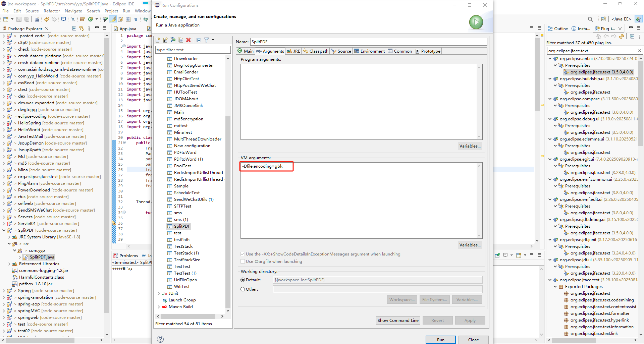Click Variables button under VM arguments
This screenshot has height=344, width=644.
click(470, 245)
